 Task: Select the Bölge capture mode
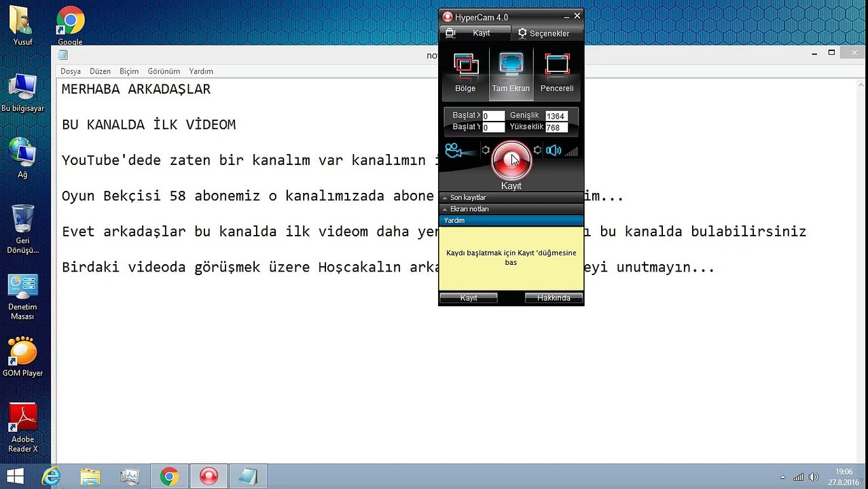tap(466, 73)
